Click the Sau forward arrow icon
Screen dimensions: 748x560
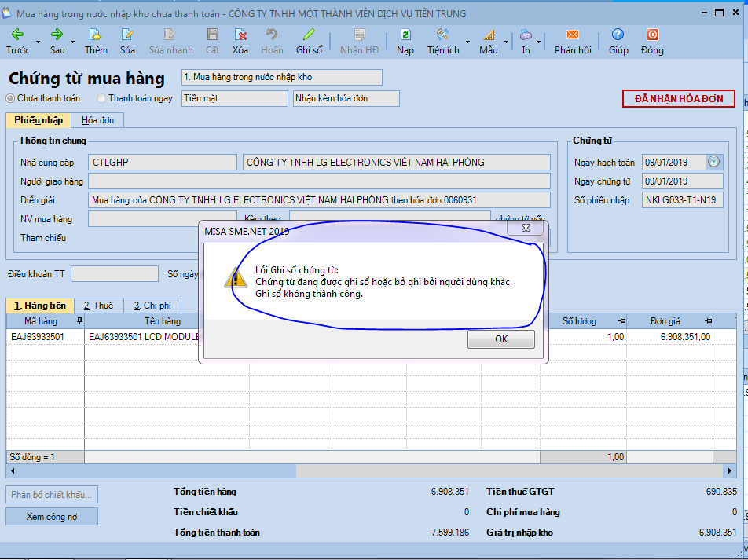pos(57,35)
